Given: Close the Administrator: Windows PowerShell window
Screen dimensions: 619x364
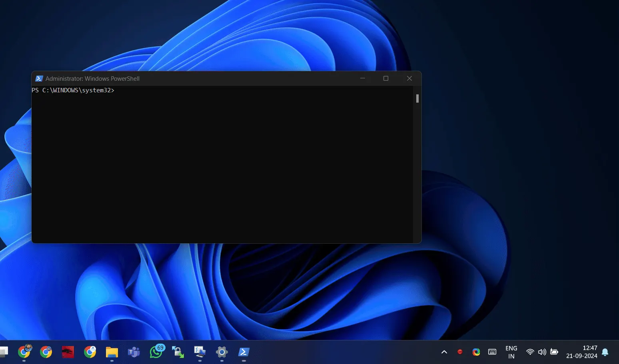Looking at the screenshot, I should coord(409,78).
